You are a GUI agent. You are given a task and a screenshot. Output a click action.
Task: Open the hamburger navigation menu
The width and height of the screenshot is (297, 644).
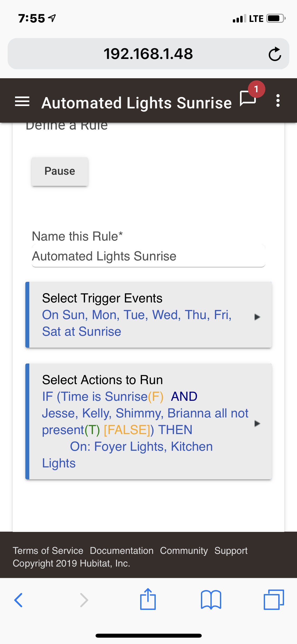[x=22, y=102]
